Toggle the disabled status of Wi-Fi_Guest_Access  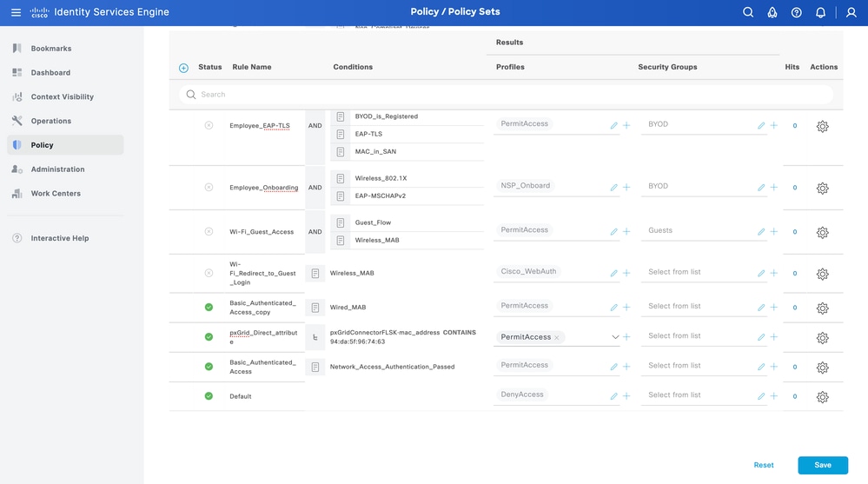click(209, 231)
